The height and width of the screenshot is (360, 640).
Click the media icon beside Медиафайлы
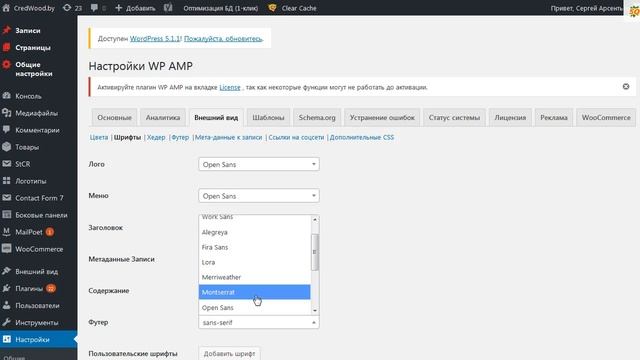(7, 113)
